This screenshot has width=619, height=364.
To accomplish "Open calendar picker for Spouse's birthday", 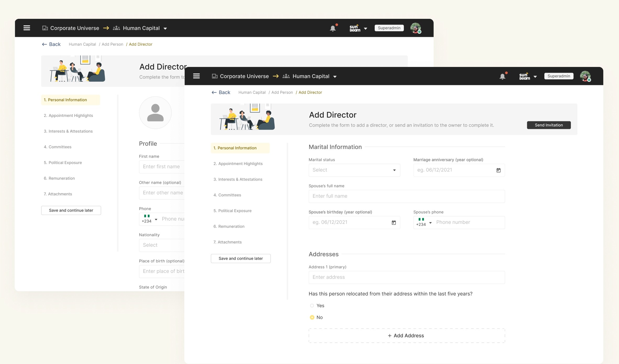I will point(394,223).
